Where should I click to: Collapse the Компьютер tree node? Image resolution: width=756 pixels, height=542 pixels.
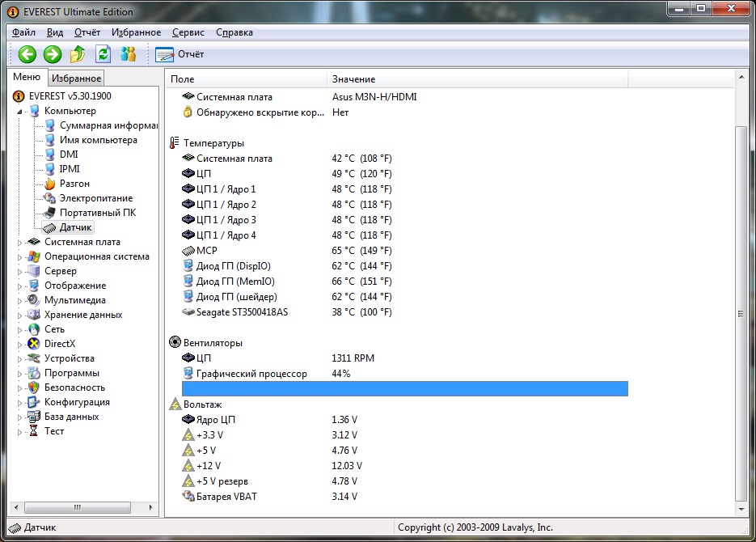click(19, 112)
